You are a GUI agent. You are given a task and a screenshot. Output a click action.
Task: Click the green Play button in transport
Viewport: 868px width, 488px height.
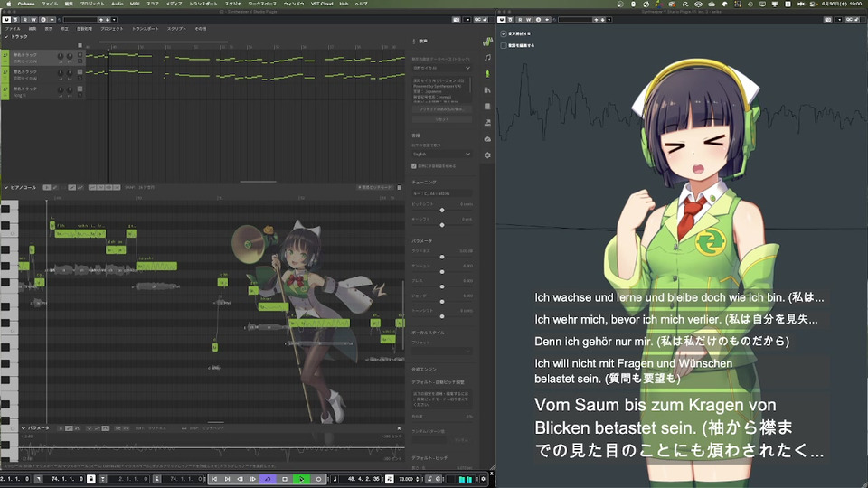click(x=301, y=479)
